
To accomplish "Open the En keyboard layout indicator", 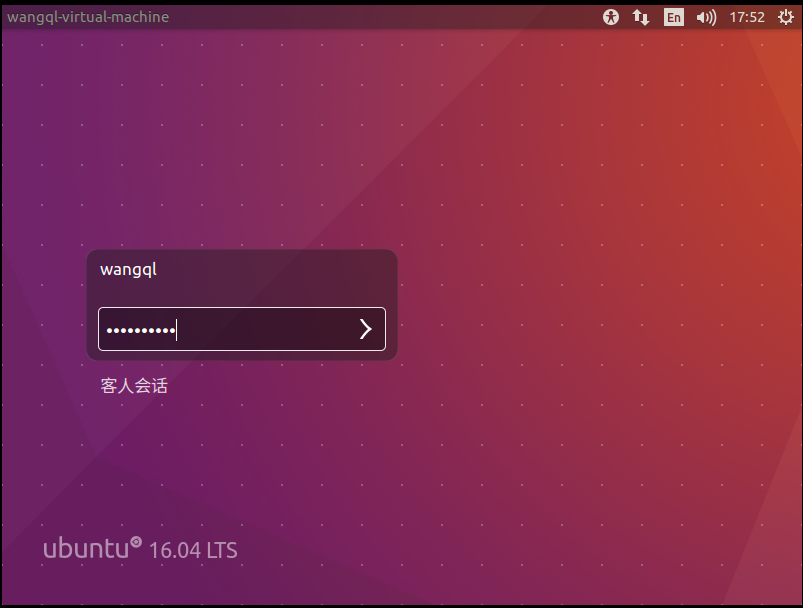I will [x=673, y=17].
